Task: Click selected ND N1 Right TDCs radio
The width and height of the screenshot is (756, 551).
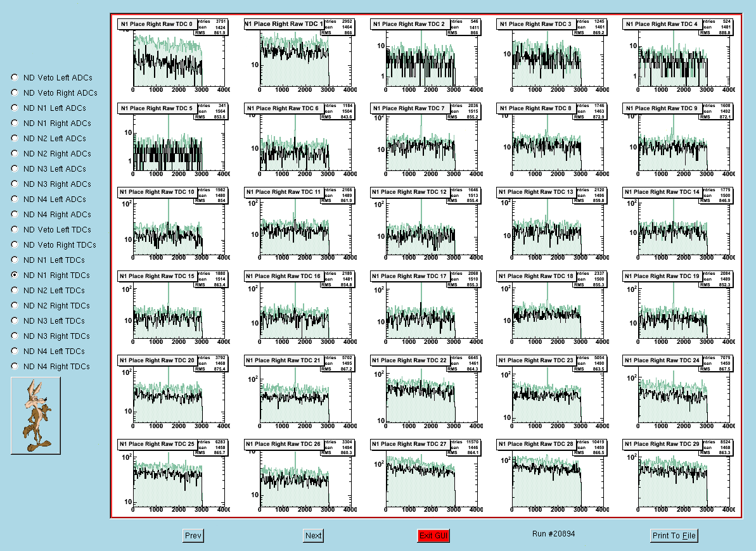Action: pyautogui.click(x=15, y=275)
